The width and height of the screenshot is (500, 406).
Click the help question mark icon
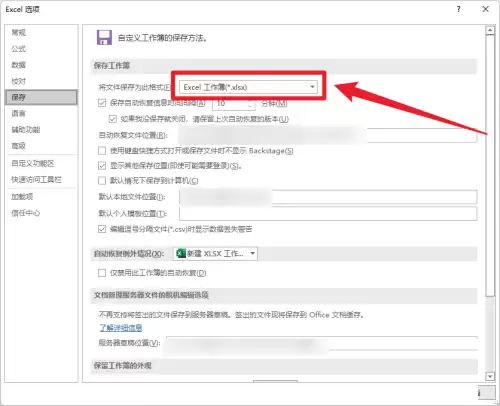point(459,9)
